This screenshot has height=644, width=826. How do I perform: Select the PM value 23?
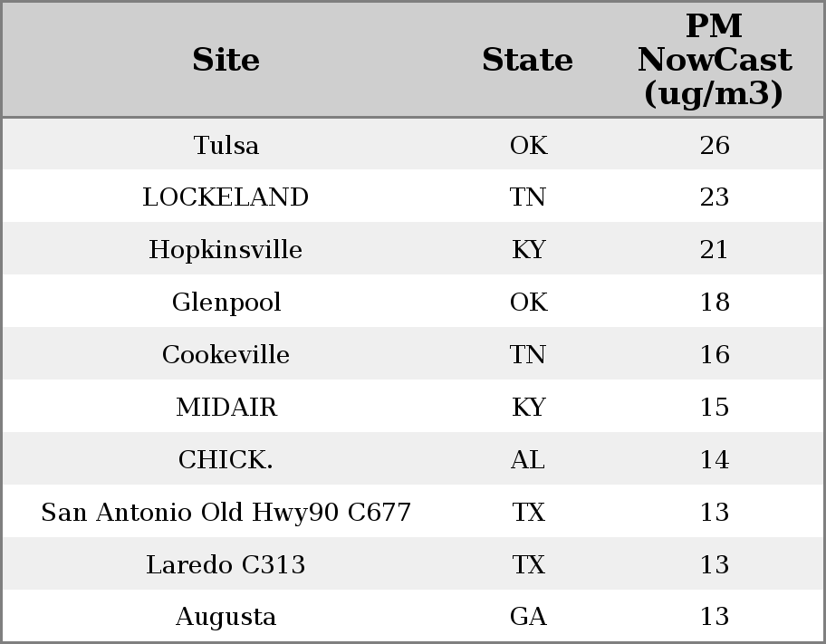[714, 197]
